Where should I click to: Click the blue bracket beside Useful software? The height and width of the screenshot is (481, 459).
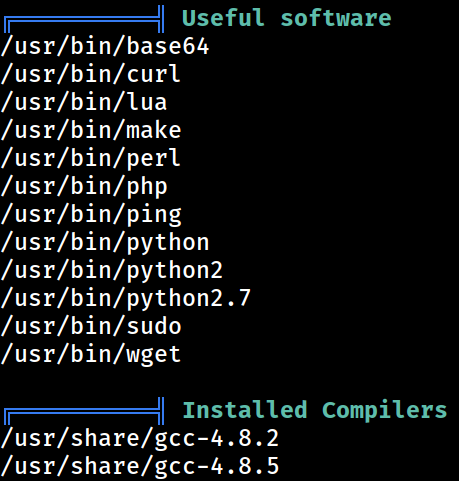click(84, 19)
